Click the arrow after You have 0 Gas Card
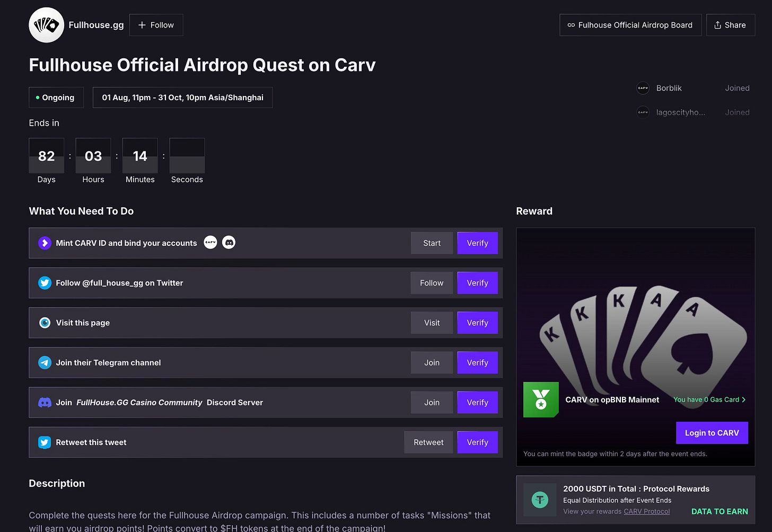Screen dimensions: 772x532 point(744,400)
